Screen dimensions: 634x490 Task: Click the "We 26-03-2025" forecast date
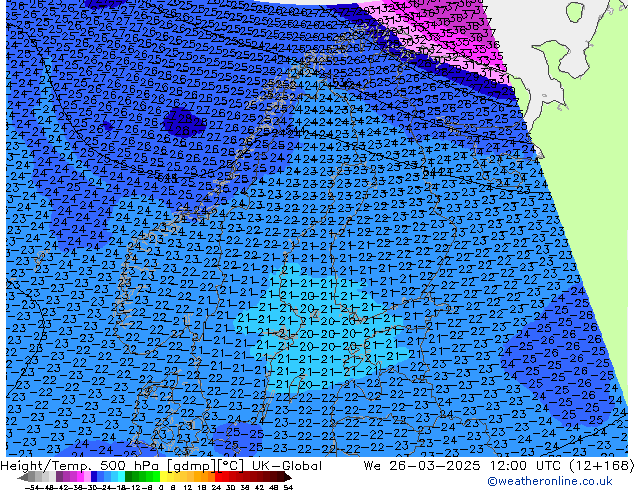tap(423, 466)
